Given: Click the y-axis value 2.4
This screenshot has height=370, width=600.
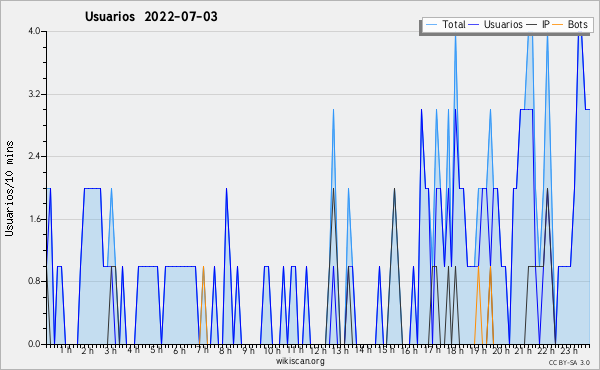Looking at the screenshot, I should [34, 156].
